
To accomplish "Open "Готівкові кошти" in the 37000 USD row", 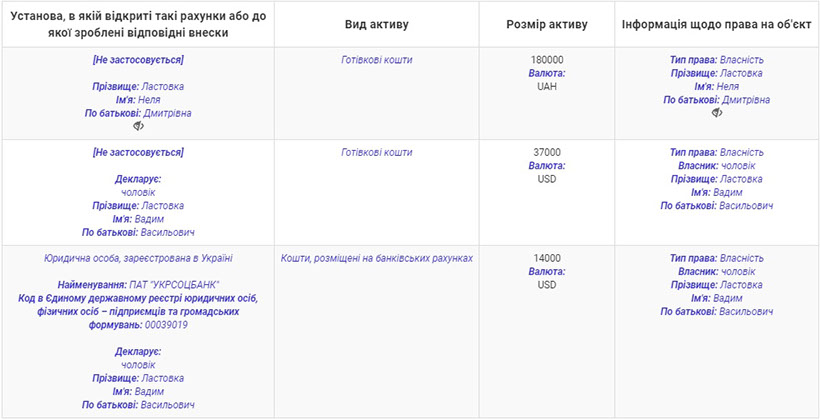I will click(x=376, y=152).
